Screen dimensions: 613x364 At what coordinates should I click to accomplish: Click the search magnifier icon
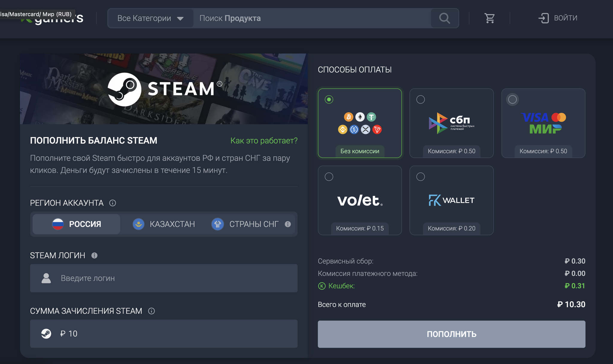(444, 18)
